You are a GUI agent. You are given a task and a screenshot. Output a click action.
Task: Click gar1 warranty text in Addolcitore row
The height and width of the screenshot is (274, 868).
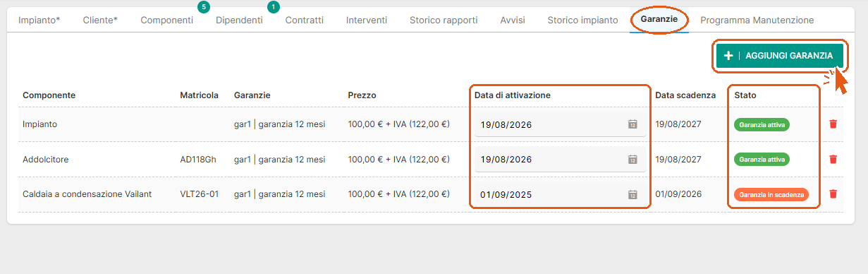point(280,159)
